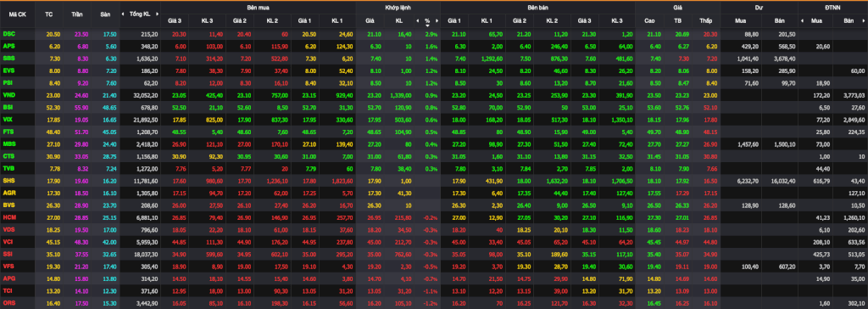Click sort indicator triangle under % header
Screen dimensions: 868x309
click(427, 25)
